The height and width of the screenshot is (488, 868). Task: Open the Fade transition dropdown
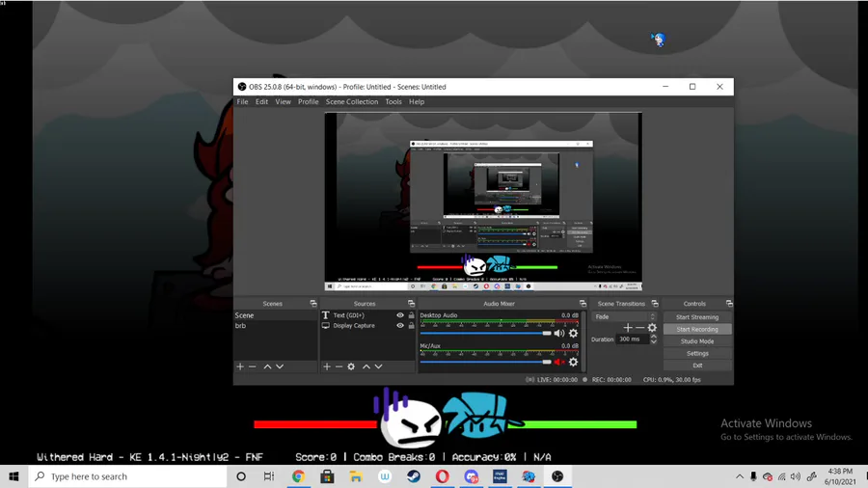point(624,316)
